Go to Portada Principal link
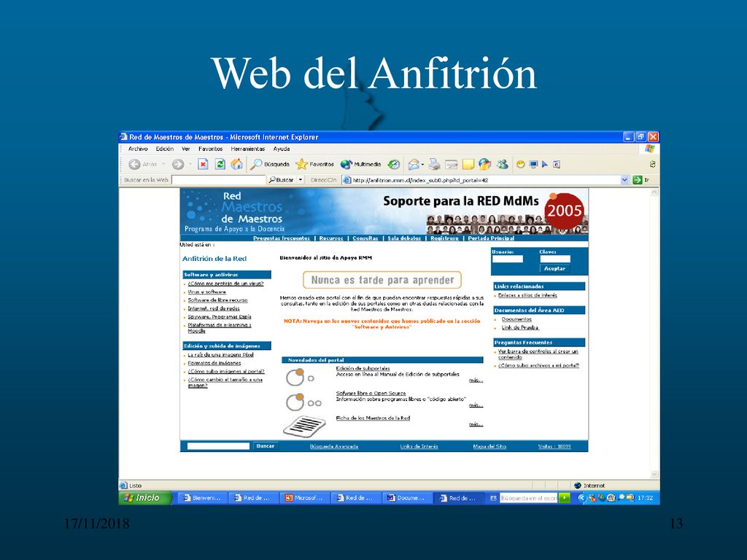This screenshot has width=747, height=560. tap(491, 238)
